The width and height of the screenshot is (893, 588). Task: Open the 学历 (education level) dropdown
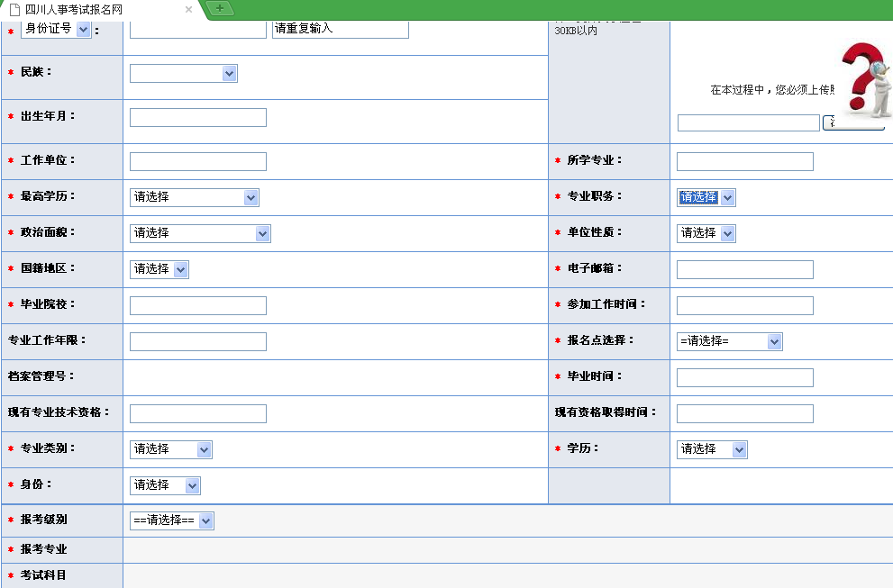[x=712, y=449]
